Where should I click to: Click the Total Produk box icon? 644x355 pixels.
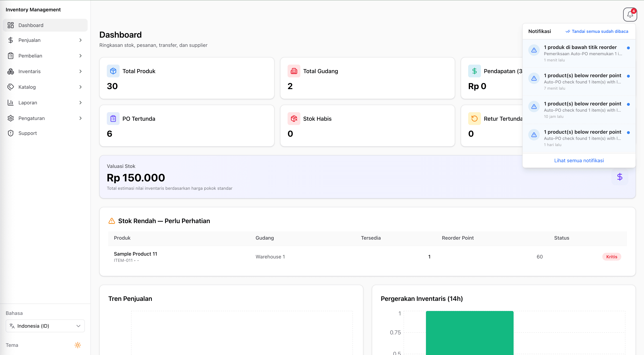point(113,71)
